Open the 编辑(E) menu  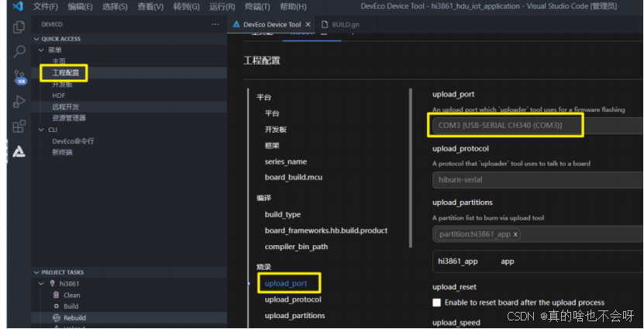click(80, 6)
